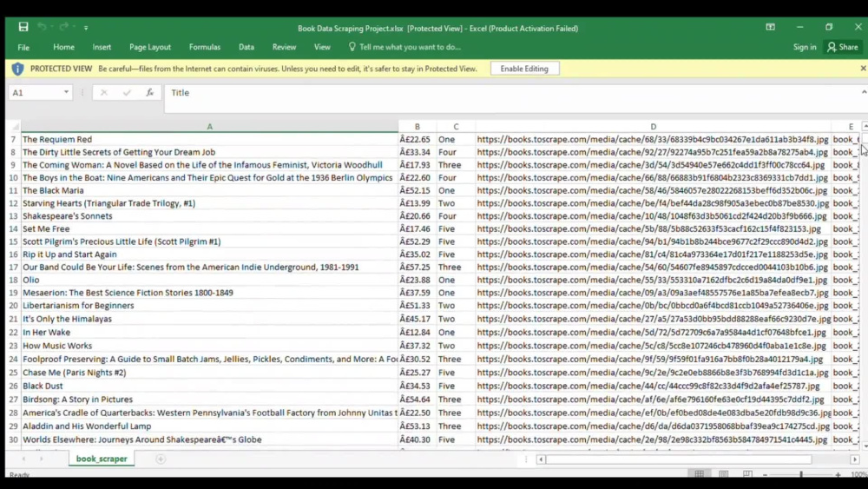The height and width of the screenshot is (489, 868).
Task: Click the Redo arrow icon
Action: (63, 27)
